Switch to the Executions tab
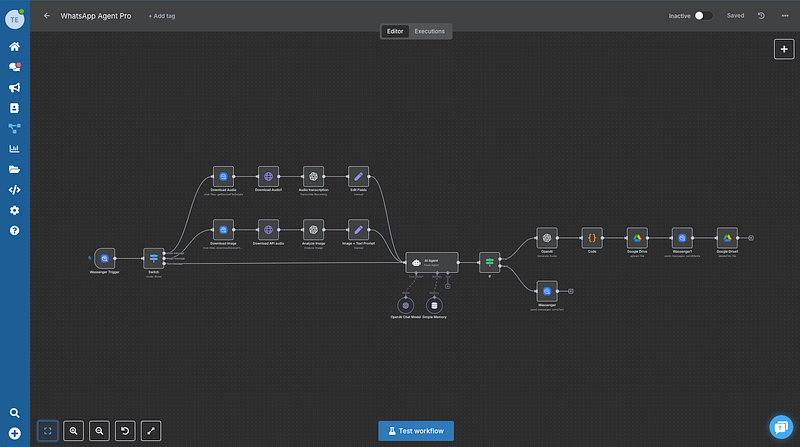This screenshot has height=447, width=800. click(x=430, y=31)
